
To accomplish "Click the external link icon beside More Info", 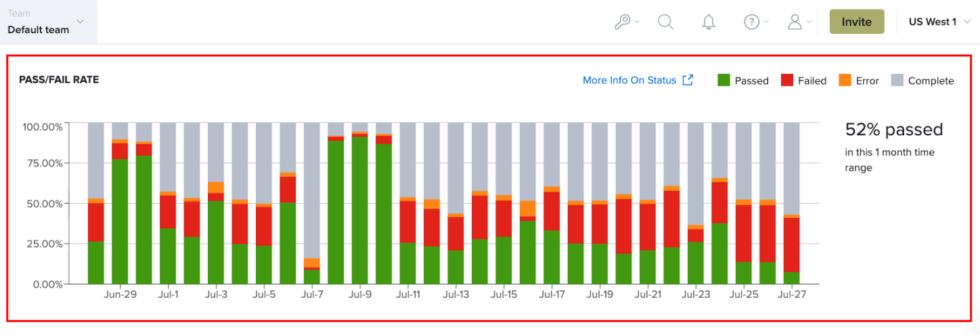I will coord(688,80).
